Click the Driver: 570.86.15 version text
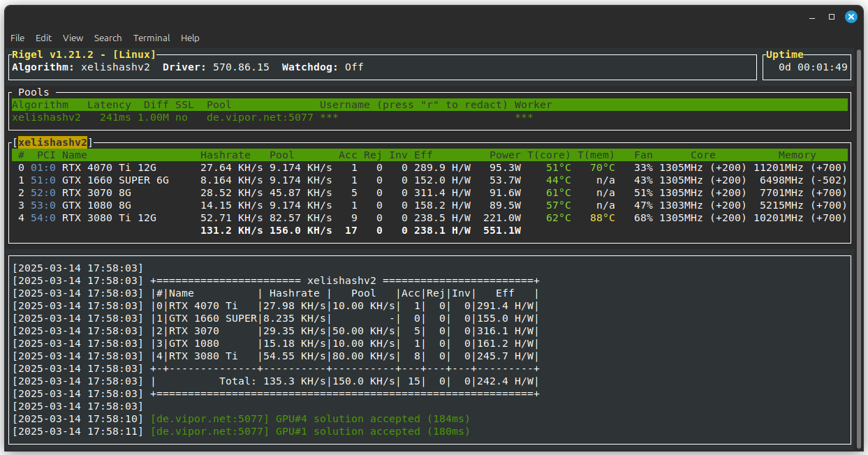Image resolution: width=868 pixels, height=455 pixels. (216, 67)
